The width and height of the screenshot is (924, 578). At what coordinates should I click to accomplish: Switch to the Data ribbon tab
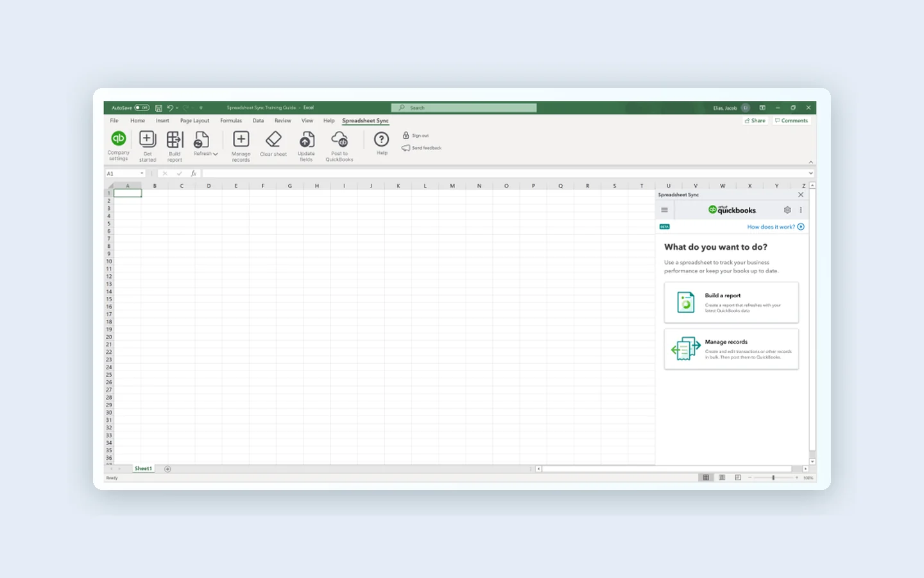pos(258,121)
